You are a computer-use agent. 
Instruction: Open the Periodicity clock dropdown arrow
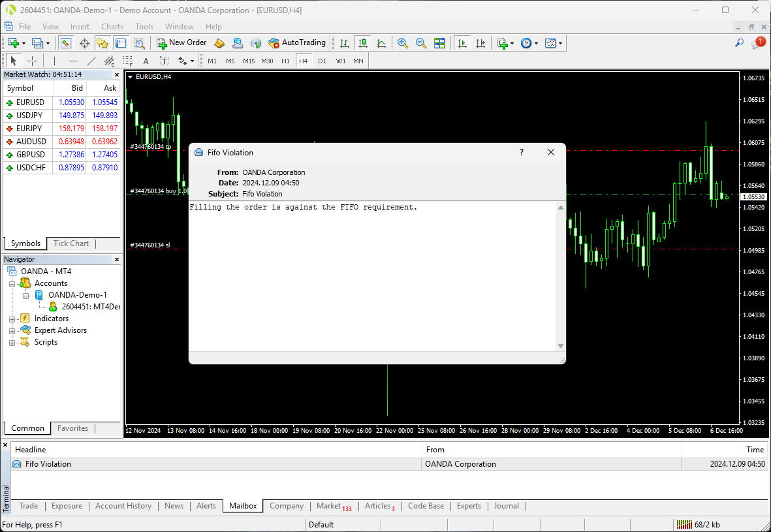coord(536,44)
